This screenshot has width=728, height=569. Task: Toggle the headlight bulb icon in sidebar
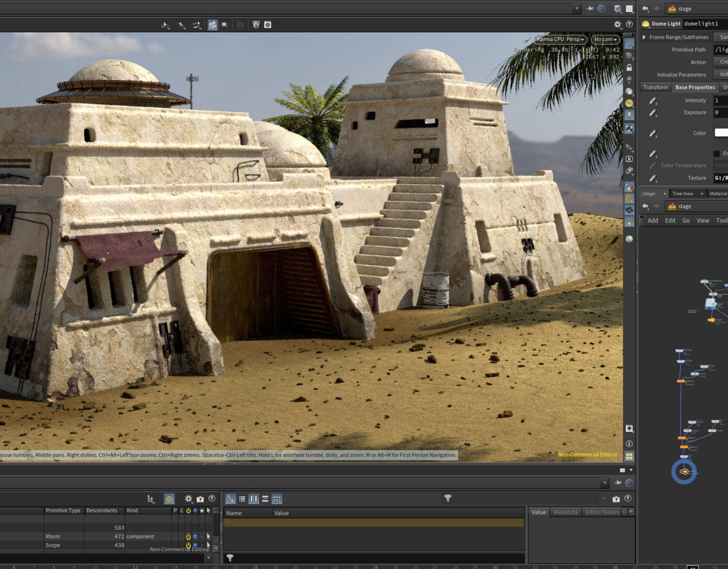tap(629, 115)
